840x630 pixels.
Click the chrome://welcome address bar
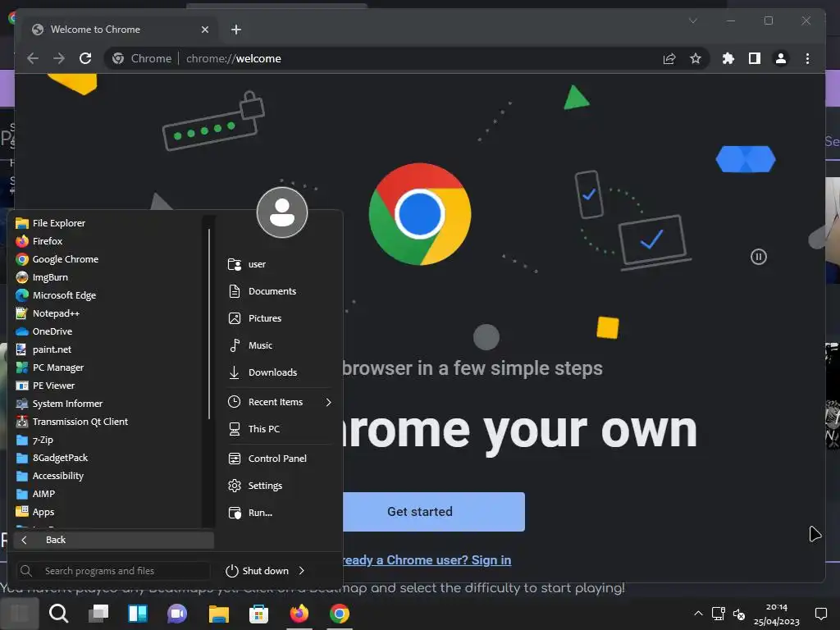407,58
